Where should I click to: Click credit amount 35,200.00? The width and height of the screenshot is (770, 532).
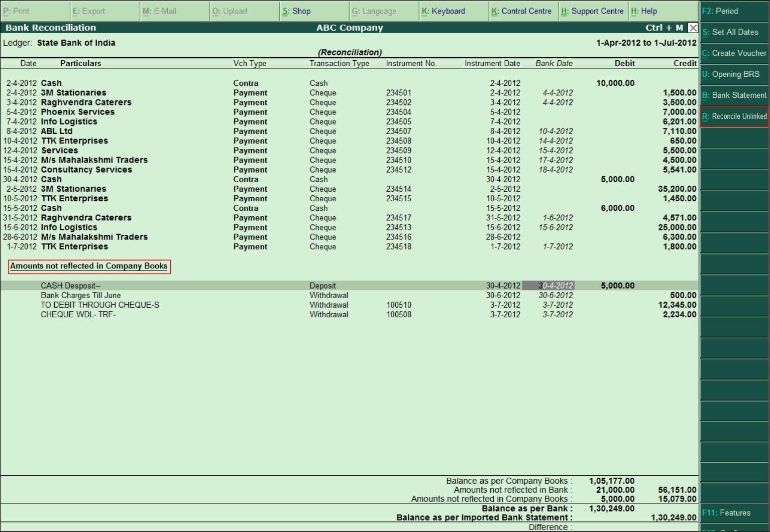[x=677, y=189]
